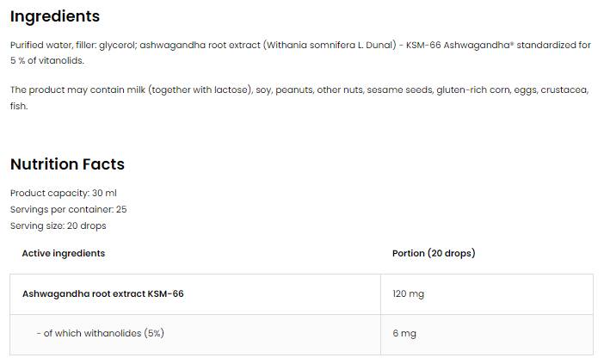Click the '6 mg' table cell
604x364 pixels.
[x=404, y=333]
